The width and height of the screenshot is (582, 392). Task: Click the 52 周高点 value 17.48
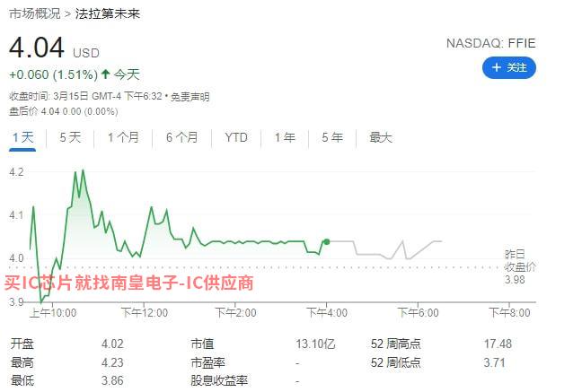point(498,344)
